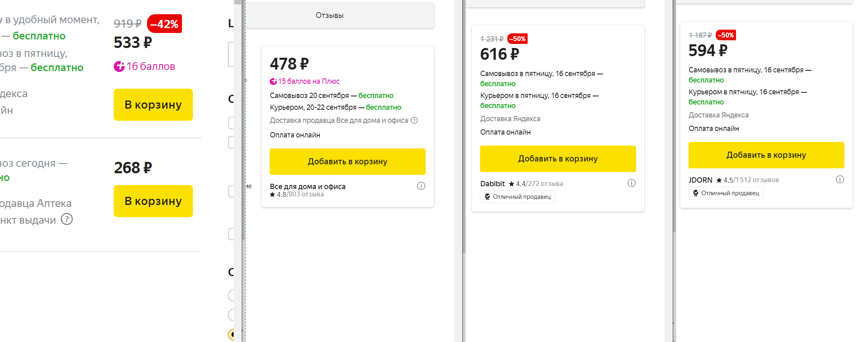This screenshot has height=342, width=868.
Task: Open the info icon for seller Dablbit
Action: pos(631,183)
